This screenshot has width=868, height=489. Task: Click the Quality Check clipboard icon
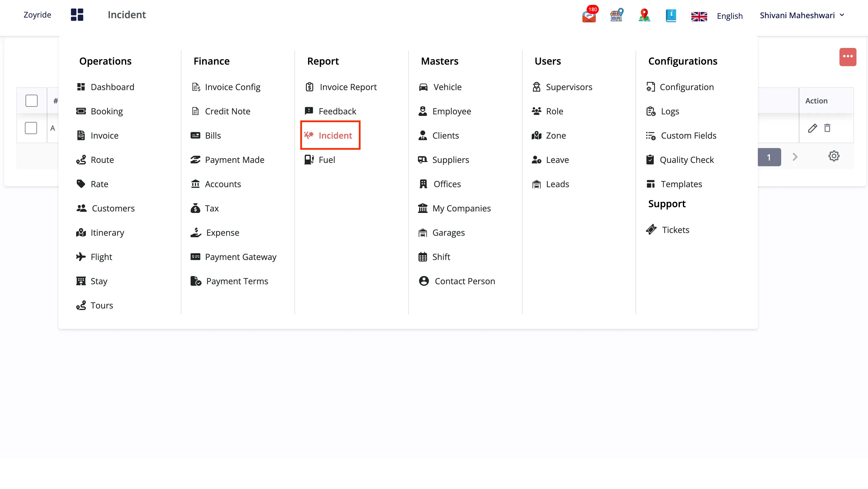650,160
